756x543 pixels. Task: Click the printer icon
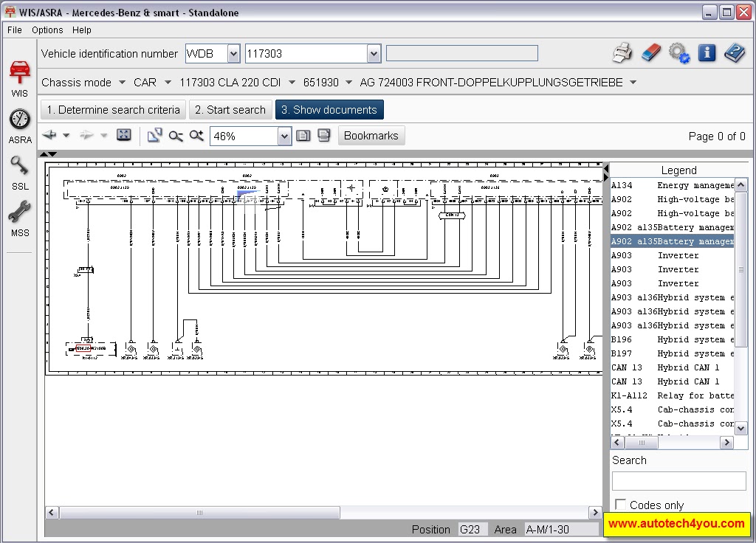(x=623, y=53)
